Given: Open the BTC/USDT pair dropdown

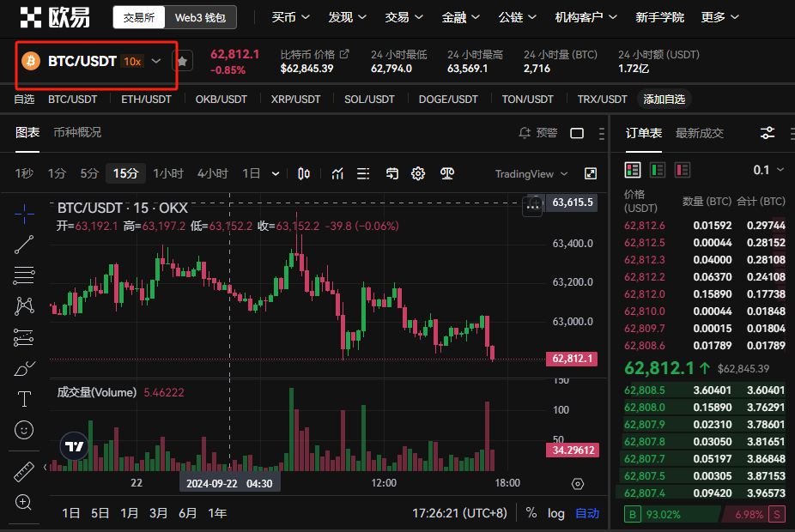Looking at the screenshot, I should tap(95, 61).
